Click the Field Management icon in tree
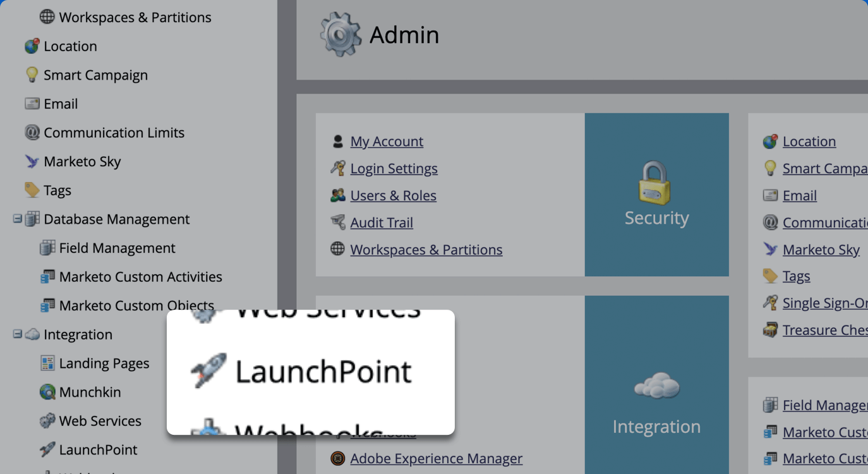Image resolution: width=868 pixels, height=474 pixels. [47, 248]
